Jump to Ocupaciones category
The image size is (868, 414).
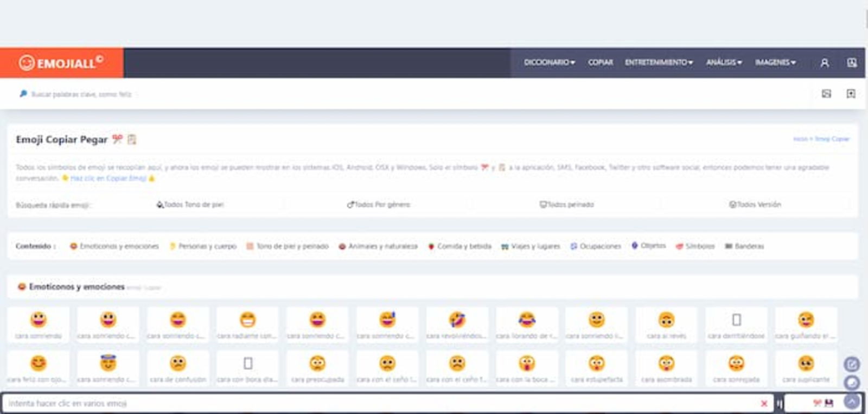595,246
